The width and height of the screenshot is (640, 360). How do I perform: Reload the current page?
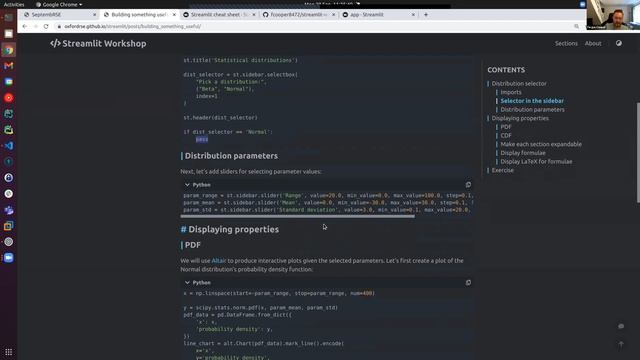coord(46,26)
